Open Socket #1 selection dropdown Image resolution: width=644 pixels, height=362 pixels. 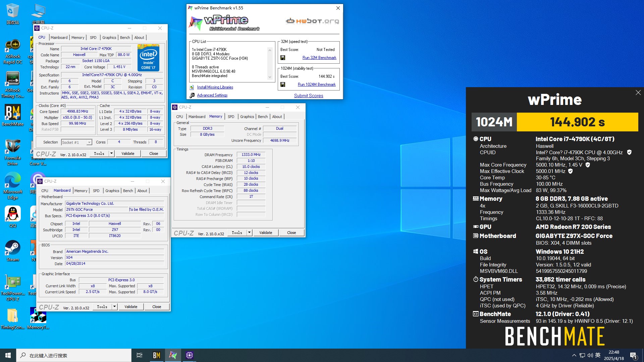pyautogui.click(x=89, y=142)
